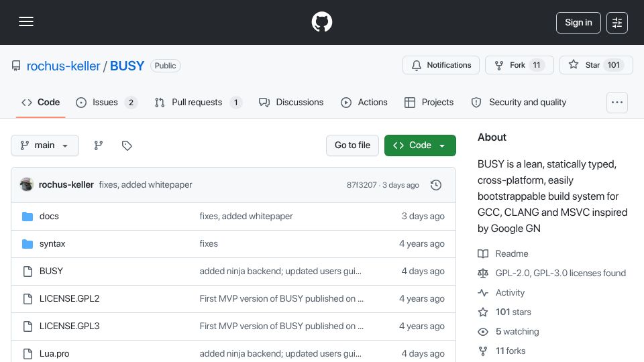Open the syntax folder

[x=52, y=244]
